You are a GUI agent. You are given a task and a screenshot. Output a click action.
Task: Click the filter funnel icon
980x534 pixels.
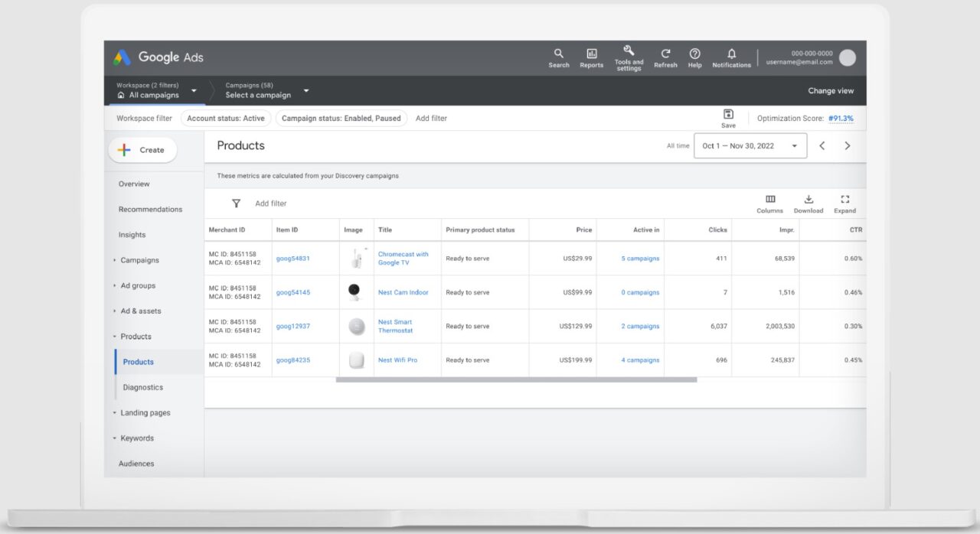[236, 204]
